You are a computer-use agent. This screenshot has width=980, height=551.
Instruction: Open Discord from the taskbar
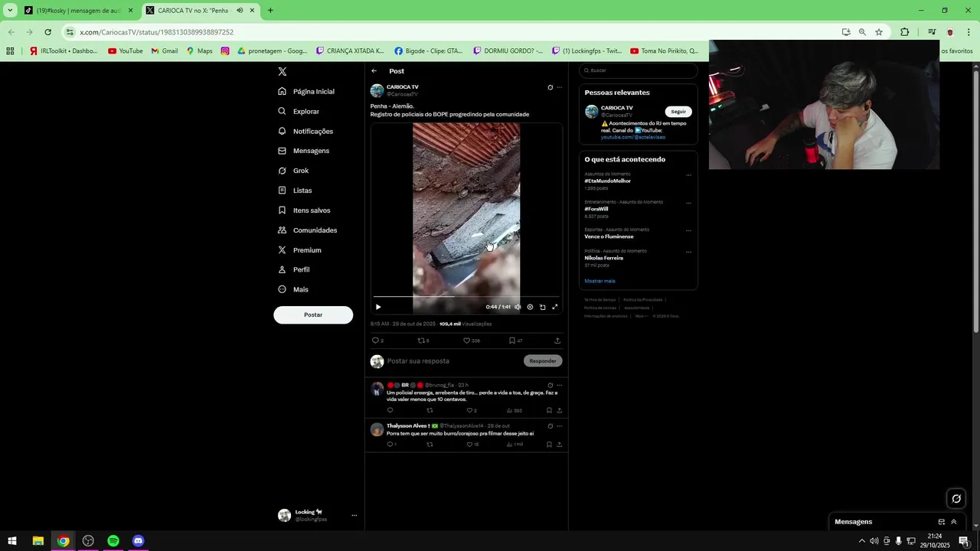pos(139,541)
